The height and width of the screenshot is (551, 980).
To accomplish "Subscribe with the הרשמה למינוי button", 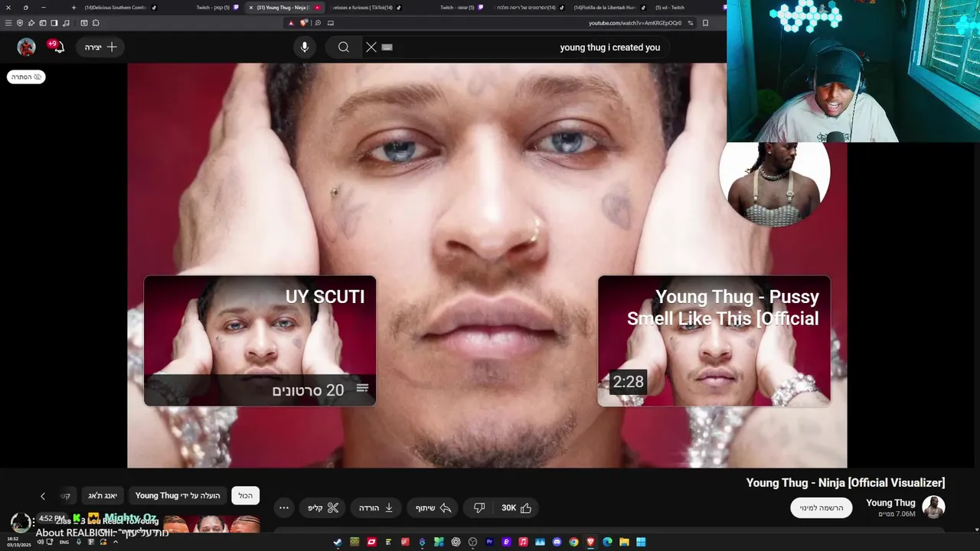I will (822, 507).
